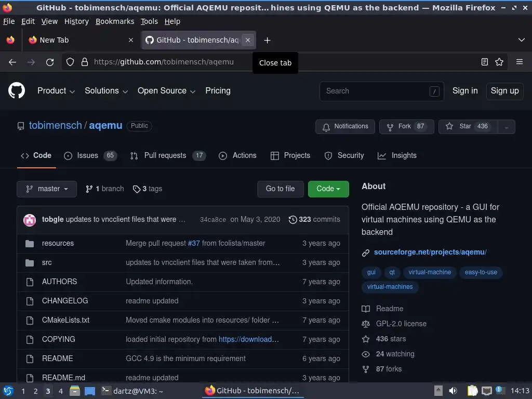The image size is (532, 399).
Task: Open the Tools menu
Action: point(149,21)
